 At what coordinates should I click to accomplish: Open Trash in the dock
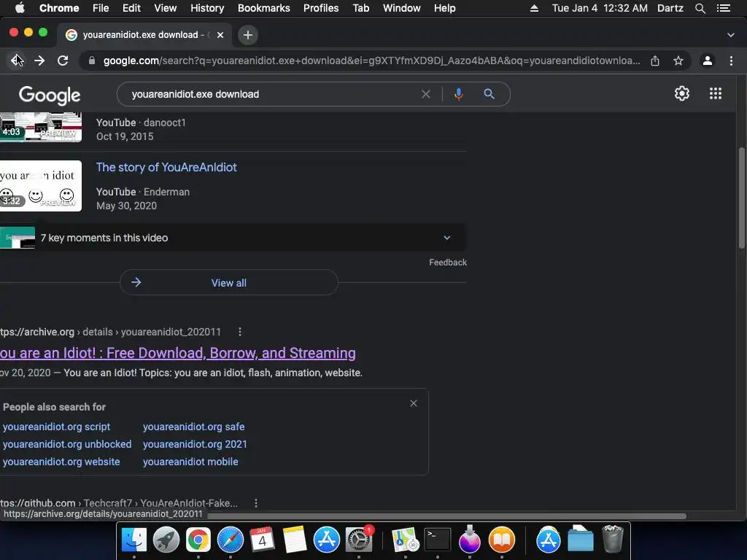click(x=613, y=539)
